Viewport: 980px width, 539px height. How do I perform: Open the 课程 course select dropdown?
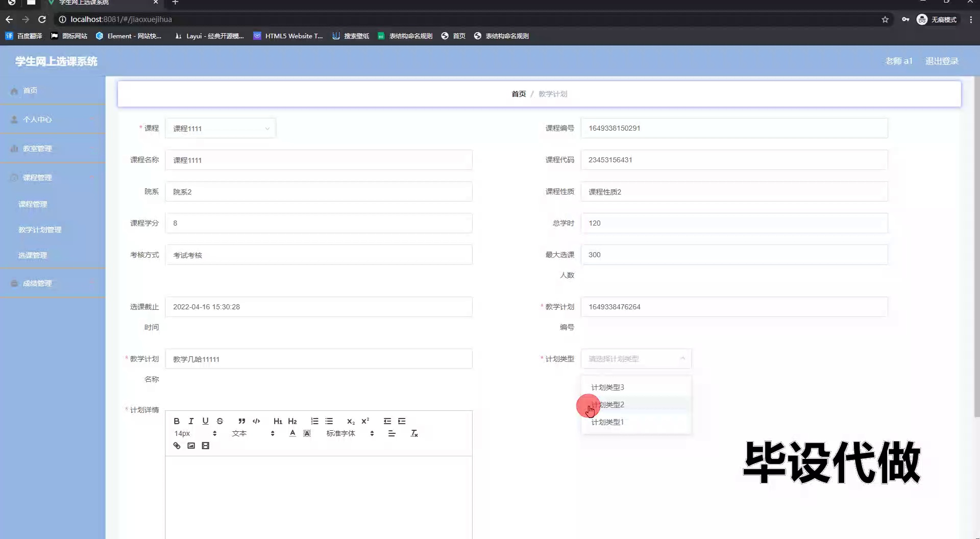[x=220, y=128]
